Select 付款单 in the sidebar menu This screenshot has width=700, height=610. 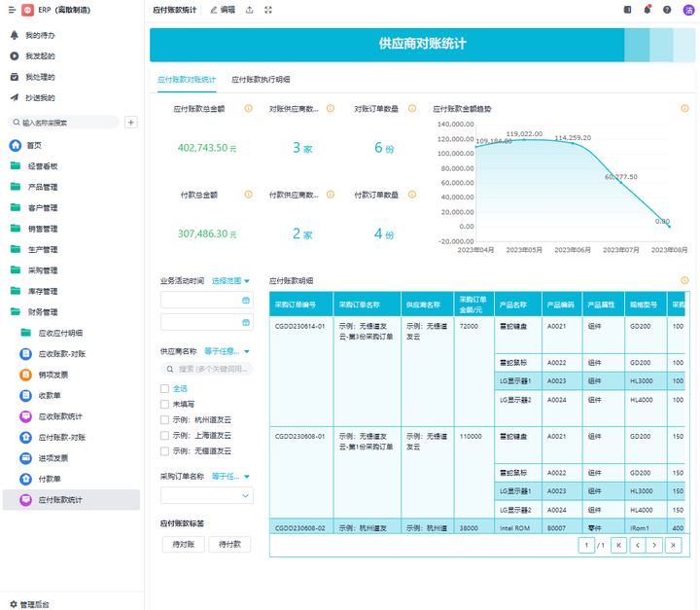click(x=49, y=479)
